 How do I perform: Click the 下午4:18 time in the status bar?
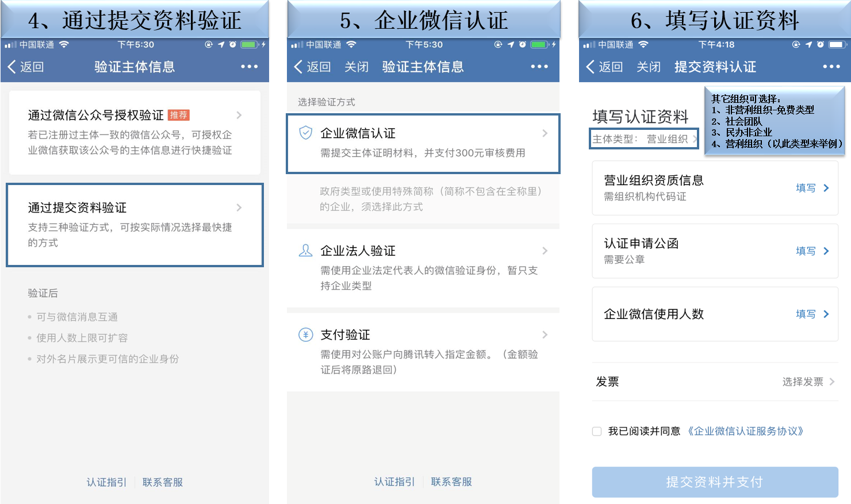(x=716, y=44)
